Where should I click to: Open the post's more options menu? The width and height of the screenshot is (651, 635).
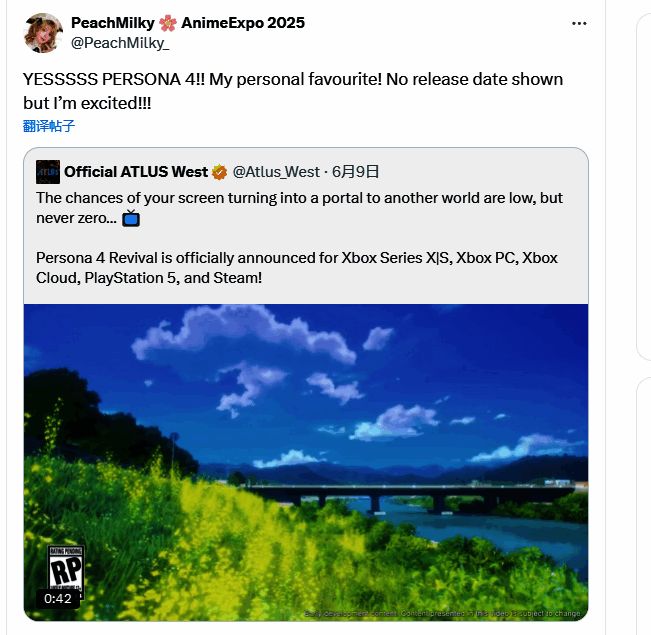(x=579, y=22)
